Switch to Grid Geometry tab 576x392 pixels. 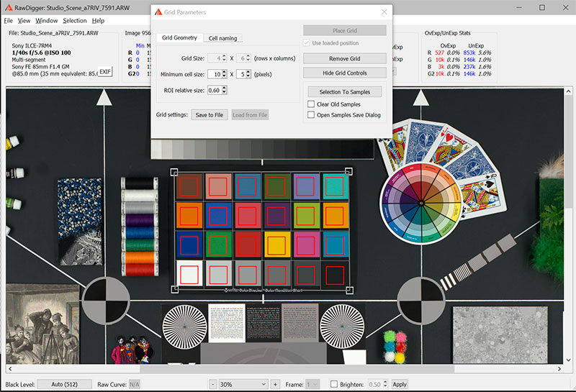[179, 38]
